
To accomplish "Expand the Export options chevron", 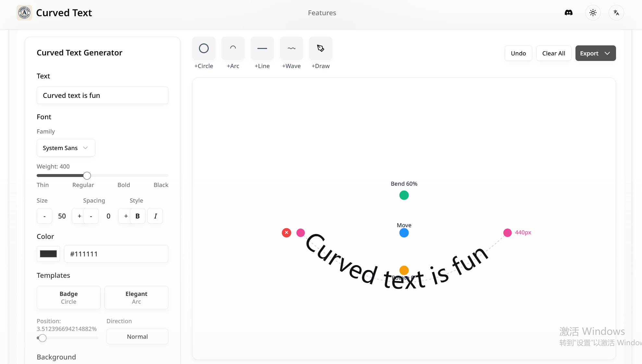I will [x=607, y=53].
